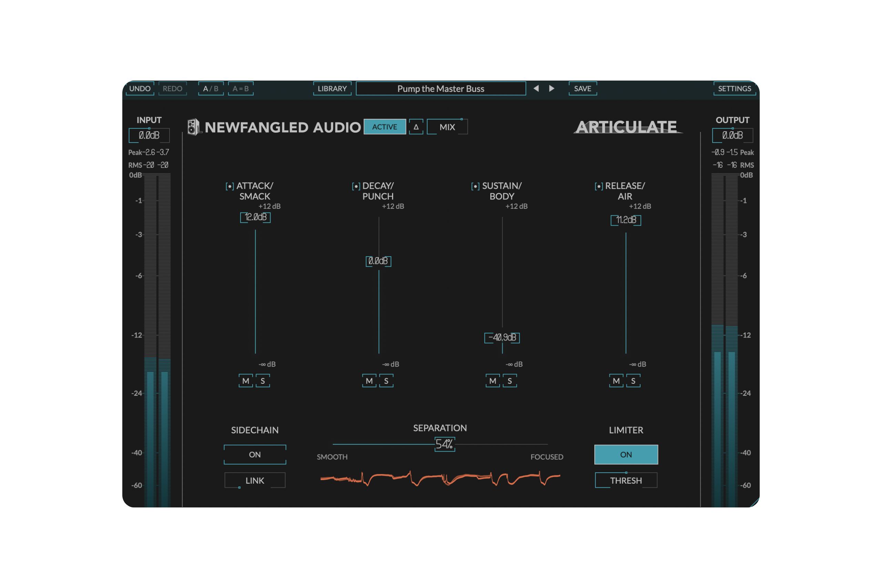Solo the Release/Air band
882x588 pixels.
tap(633, 381)
